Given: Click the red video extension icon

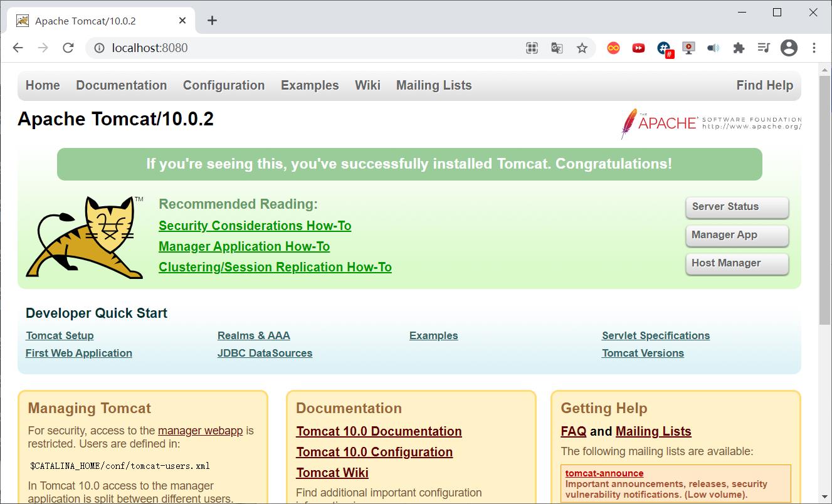Looking at the screenshot, I should pos(638,48).
